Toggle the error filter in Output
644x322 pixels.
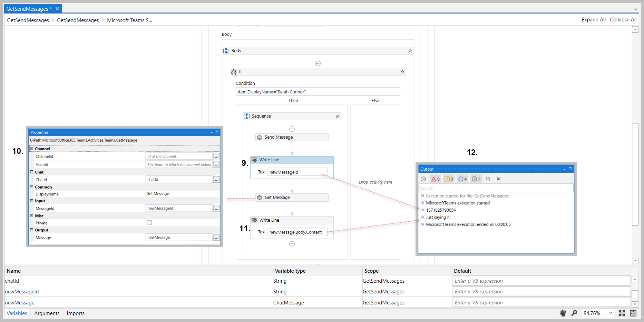(x=435, y=179)
